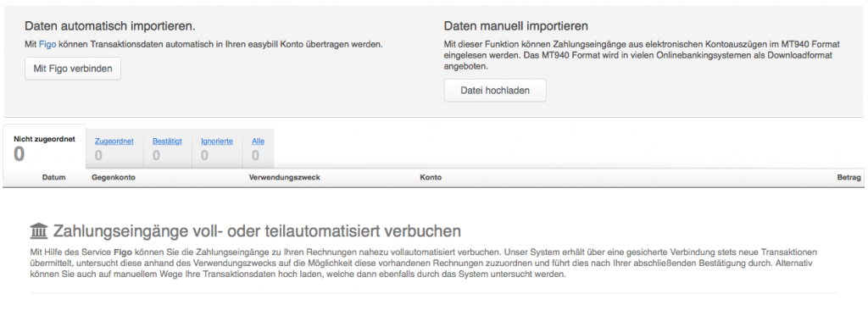Click the 'Daten manuell importieren' heading

(x=515, y=26)
